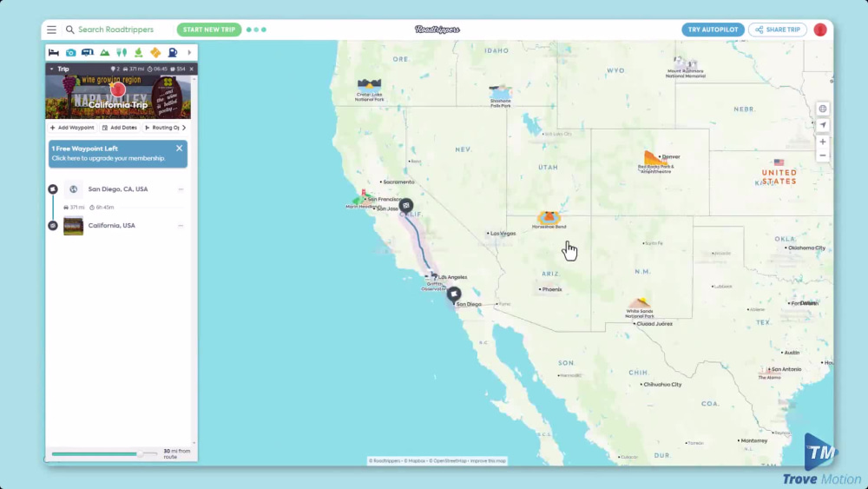
Task: Select the San Diego, CA, USA waypoint
Action: click(x=118, y=188)
